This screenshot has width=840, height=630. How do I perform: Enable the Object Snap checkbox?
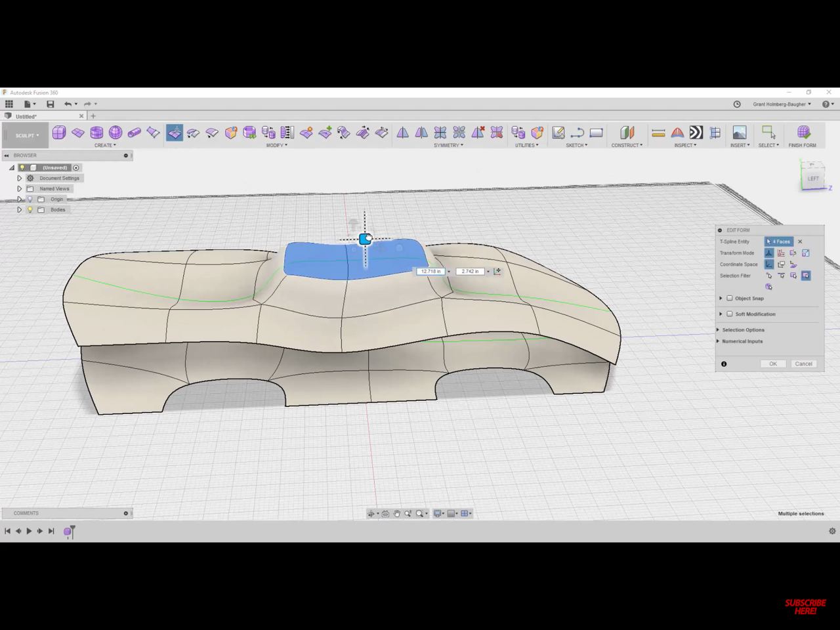[x=729, y=298]
